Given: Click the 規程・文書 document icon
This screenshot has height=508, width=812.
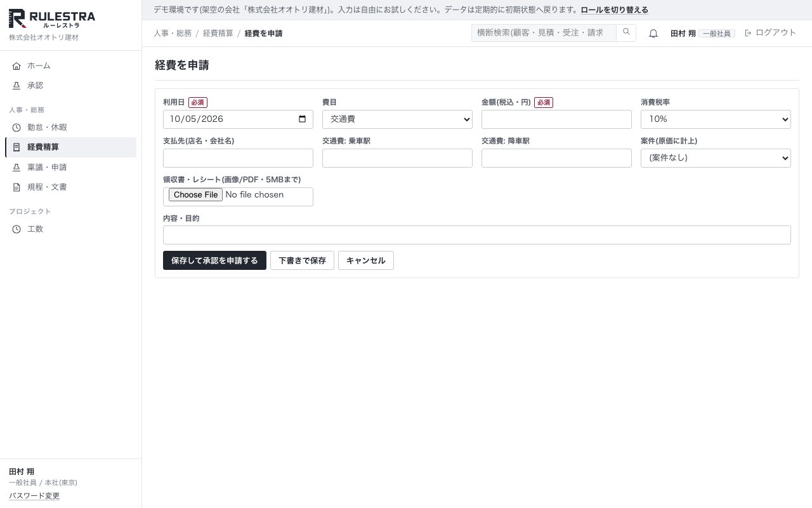Looking at the screenshot, I should click(x=16, y=187).
